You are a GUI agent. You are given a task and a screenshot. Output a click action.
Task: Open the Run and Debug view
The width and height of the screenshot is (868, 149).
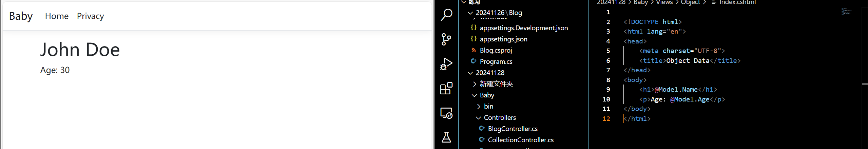446,64
